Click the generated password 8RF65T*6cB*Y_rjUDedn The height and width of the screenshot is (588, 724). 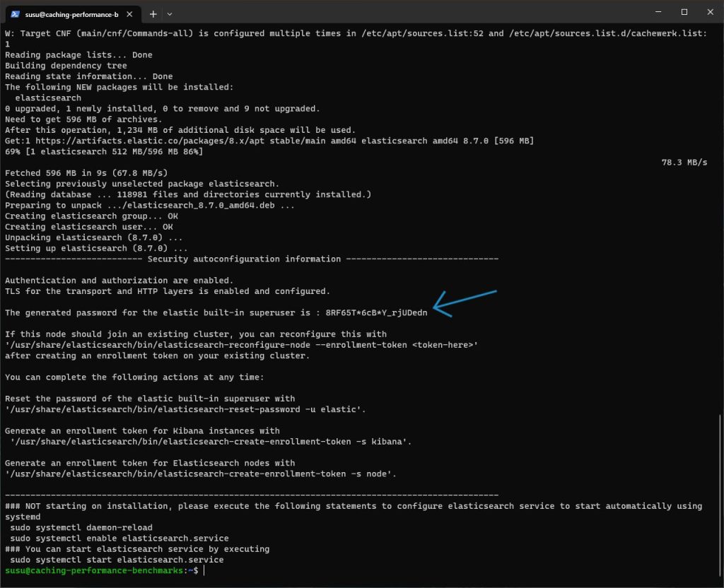(376, 312)
